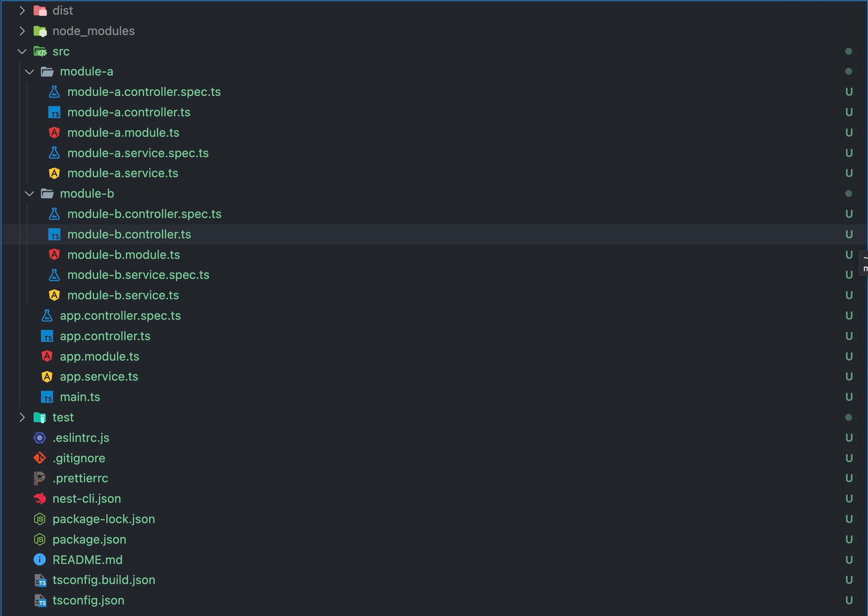Click the modified dot beside module-a folder

[849, 71]
